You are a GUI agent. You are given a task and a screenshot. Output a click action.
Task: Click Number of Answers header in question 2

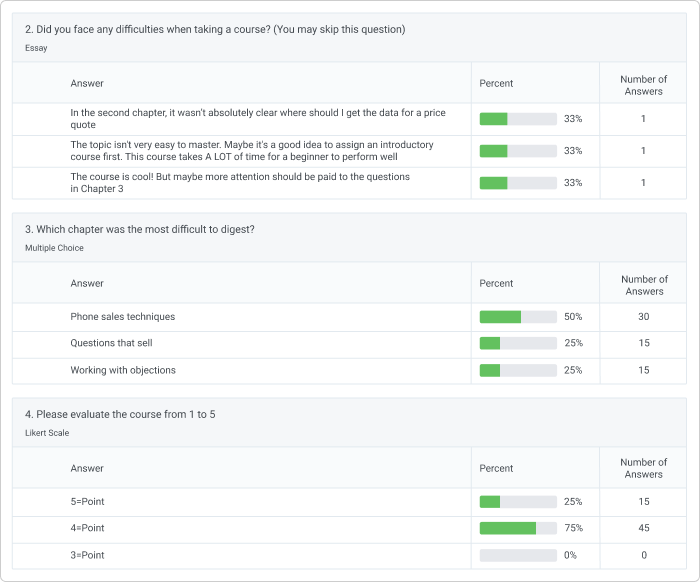[643, 85]
